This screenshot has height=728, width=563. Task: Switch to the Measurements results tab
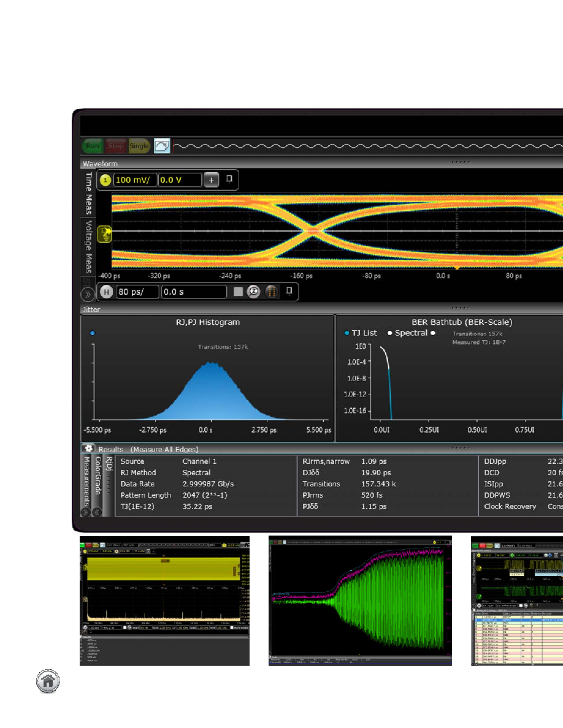click(x=86, y=481)
